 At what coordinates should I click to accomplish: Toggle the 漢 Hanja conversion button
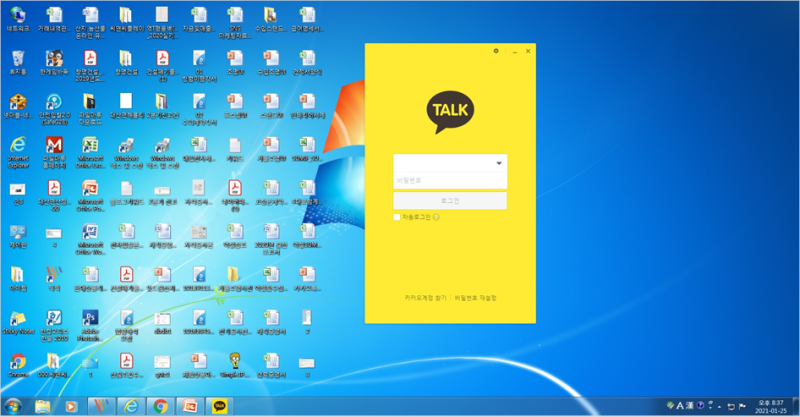[x=690, y=406]
